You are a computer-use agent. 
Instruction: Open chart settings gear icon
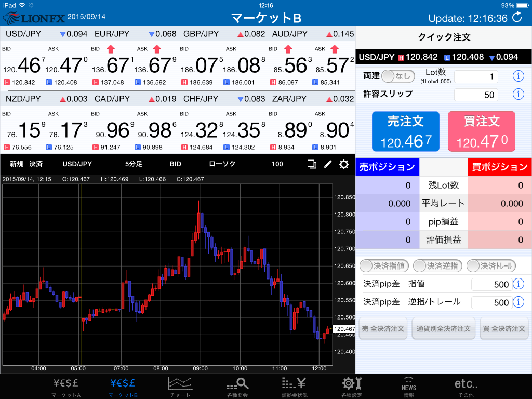click(x=344, y=164)
